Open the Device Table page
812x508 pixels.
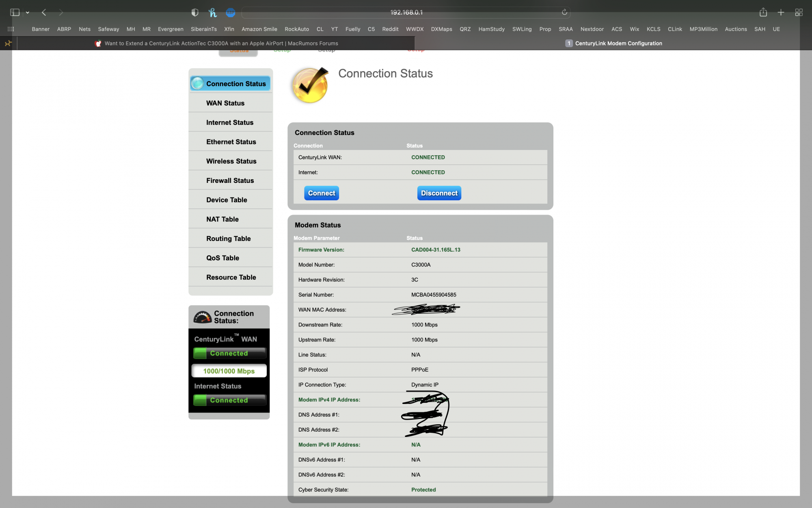coord(227,200)
